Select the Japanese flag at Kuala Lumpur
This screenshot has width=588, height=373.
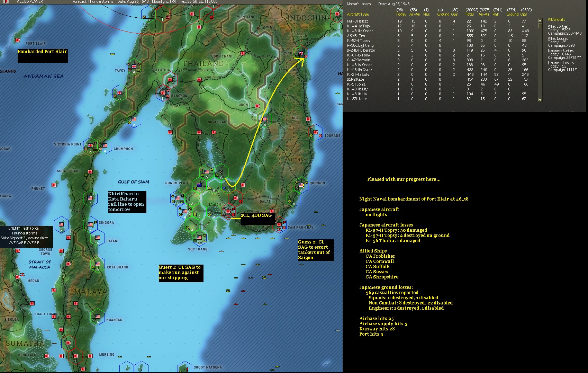tap(69, 317)
